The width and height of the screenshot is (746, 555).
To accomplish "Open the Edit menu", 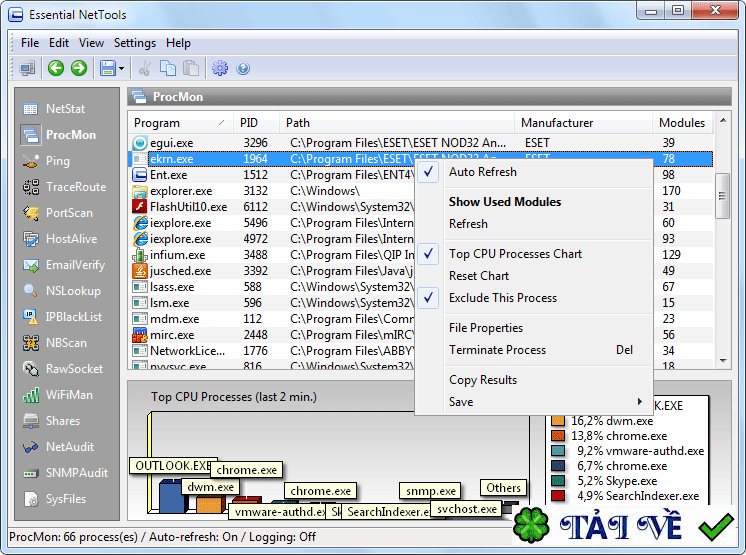I will [59, 43].
